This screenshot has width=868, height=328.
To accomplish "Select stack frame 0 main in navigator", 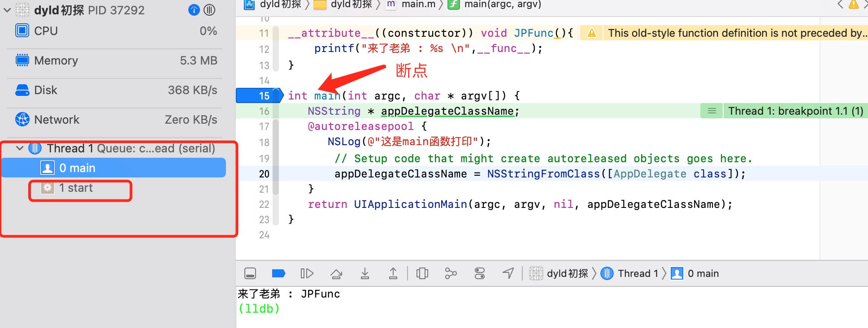I will pos(114,168).
